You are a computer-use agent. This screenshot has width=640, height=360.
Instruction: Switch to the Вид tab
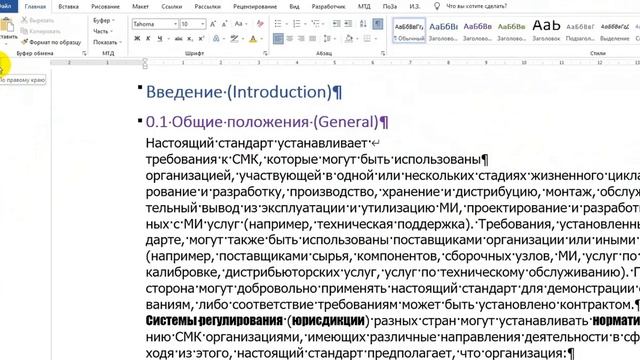click(294, 7)
